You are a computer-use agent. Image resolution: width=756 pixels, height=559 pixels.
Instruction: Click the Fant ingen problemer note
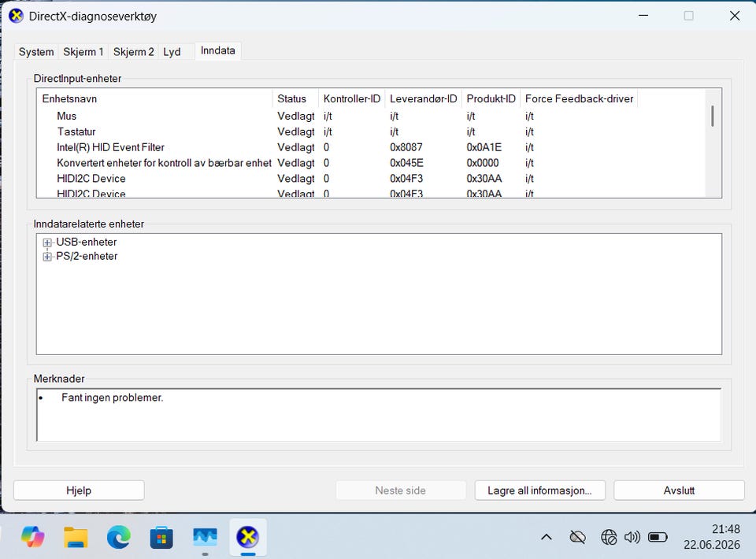click(113, 398)
